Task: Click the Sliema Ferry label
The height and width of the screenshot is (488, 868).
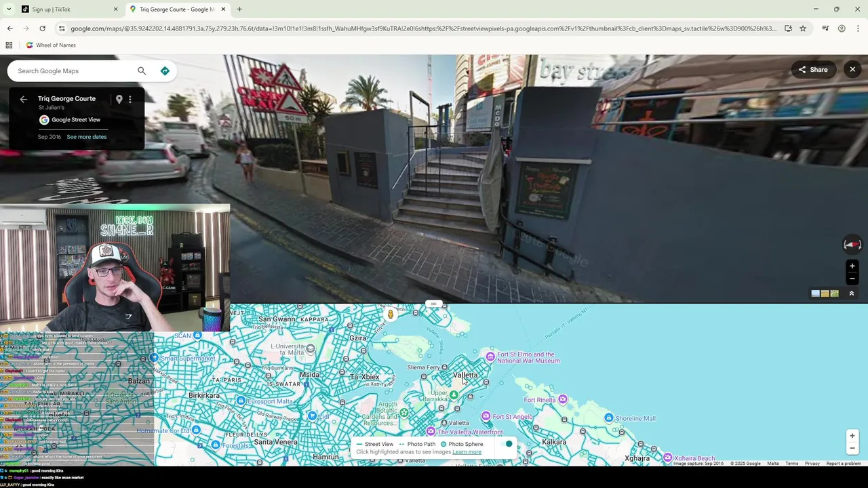Action: (x=425, y=367)
